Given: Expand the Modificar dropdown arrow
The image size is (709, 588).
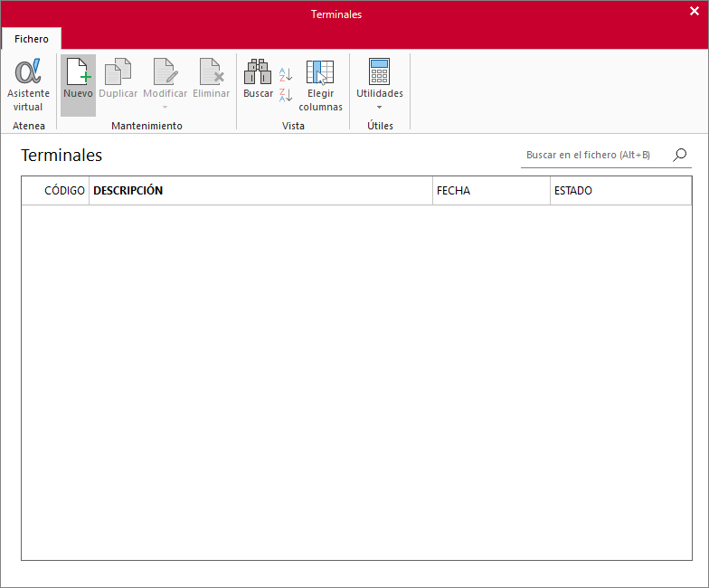Looking at the screenshot, I should pyautogui.click(x=165, y=107).
